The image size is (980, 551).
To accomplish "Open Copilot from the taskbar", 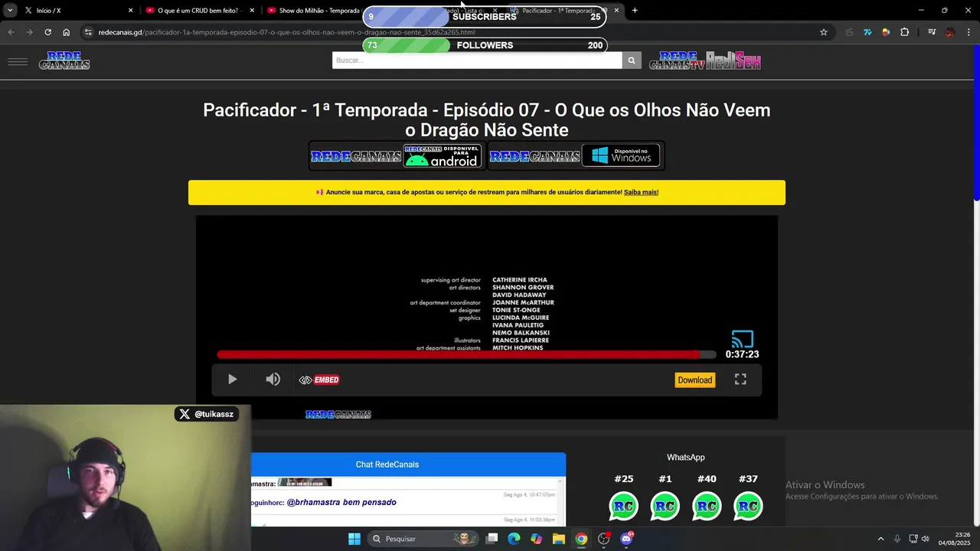I will point(536,539).
